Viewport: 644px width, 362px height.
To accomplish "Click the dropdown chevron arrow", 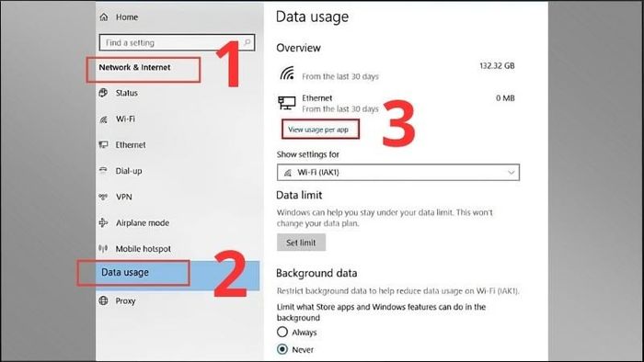I will 511,173.
